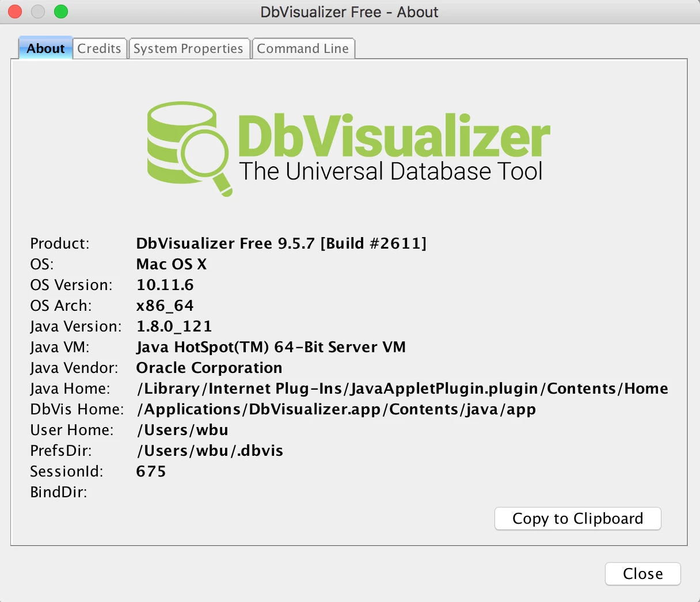The width and height of the screenshot is (700, 602).
Task: Click the Product version text with Build #2611
Action: coord(281,243)
